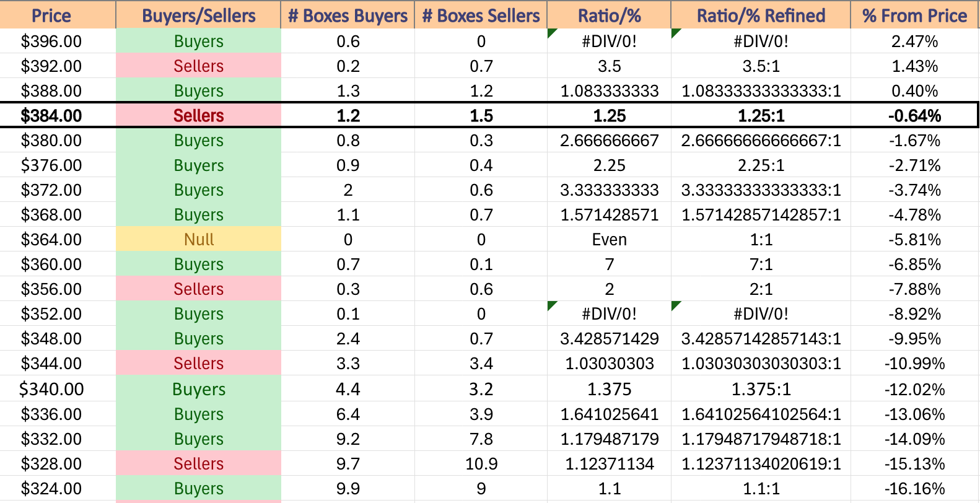Click the $340.00 price cell
The image size is (980, 503).
[x=58, y=389]
